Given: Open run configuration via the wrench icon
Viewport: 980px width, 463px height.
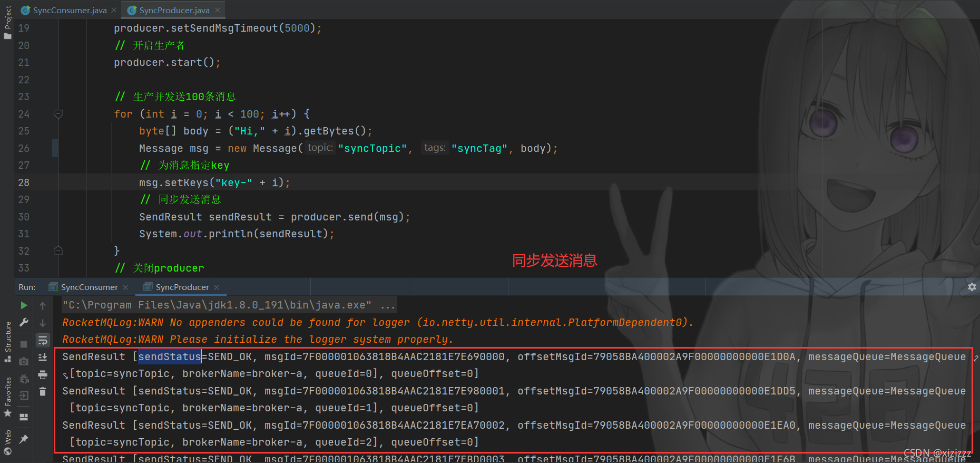Looking at the screenshot, I should (x=24, y=322).
